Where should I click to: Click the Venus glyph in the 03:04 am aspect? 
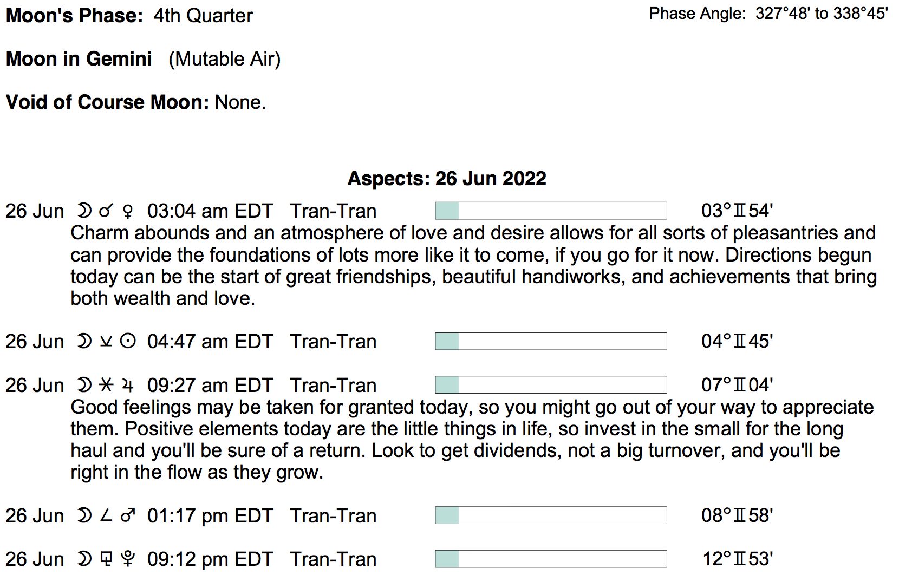[128, 211]
